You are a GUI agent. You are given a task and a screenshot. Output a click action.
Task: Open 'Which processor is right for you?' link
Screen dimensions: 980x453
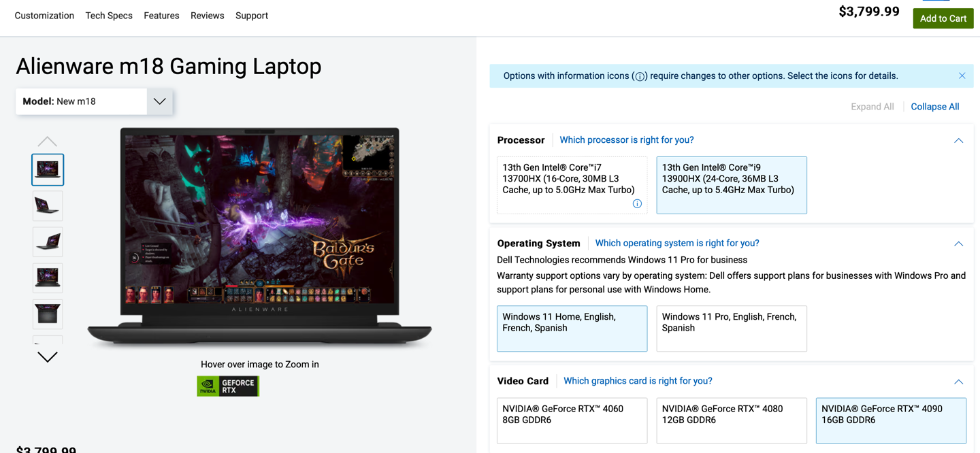[x=627, y=139]
